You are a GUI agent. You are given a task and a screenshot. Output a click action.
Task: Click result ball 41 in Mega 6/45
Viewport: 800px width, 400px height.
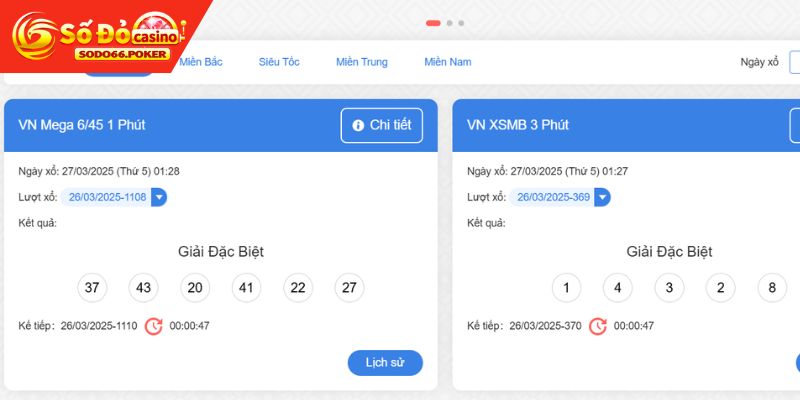tap(246, 288)
